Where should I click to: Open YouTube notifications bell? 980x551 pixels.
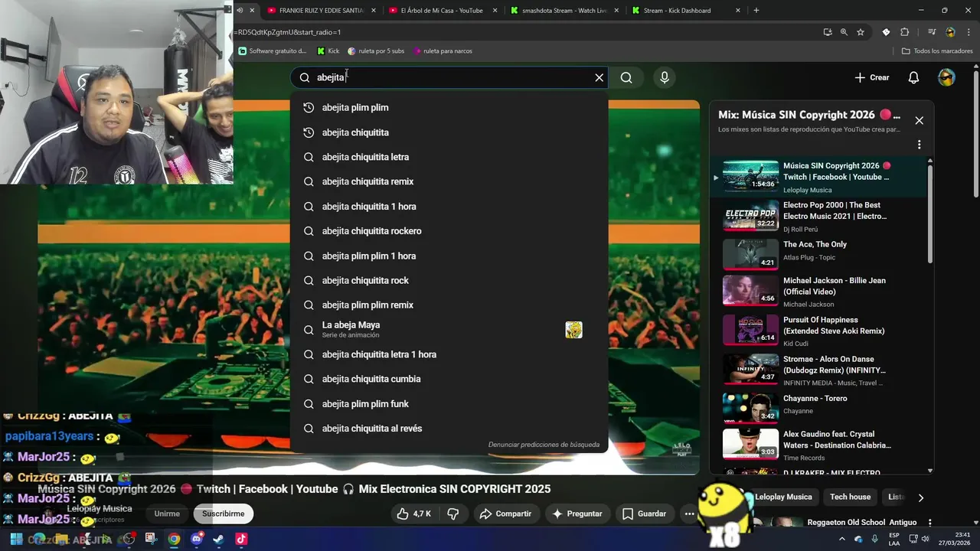click(x=913, y=77)
